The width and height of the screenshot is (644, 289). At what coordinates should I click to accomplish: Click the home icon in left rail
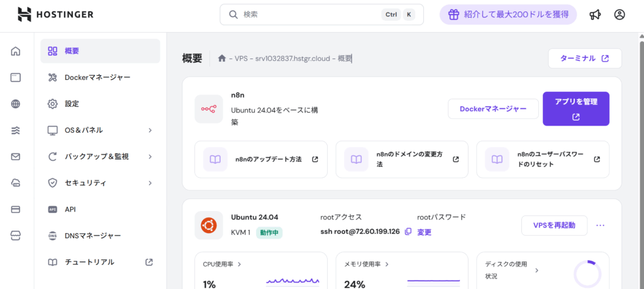pyautogui.click(x=16, y=52)
